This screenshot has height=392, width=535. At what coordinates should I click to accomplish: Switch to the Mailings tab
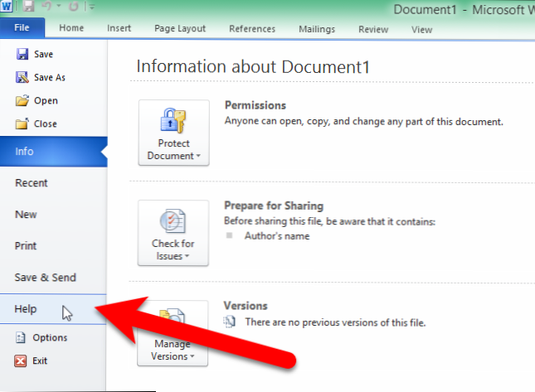click(x=317, y=29)
